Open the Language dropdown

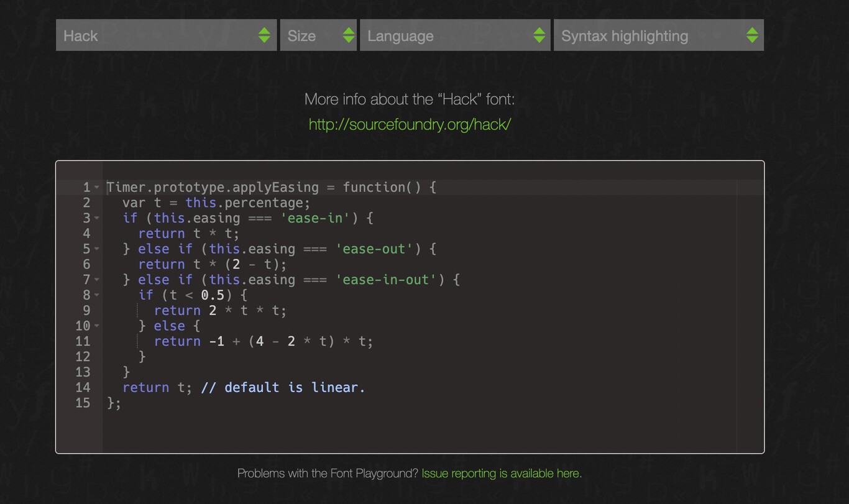coord(435,35)
